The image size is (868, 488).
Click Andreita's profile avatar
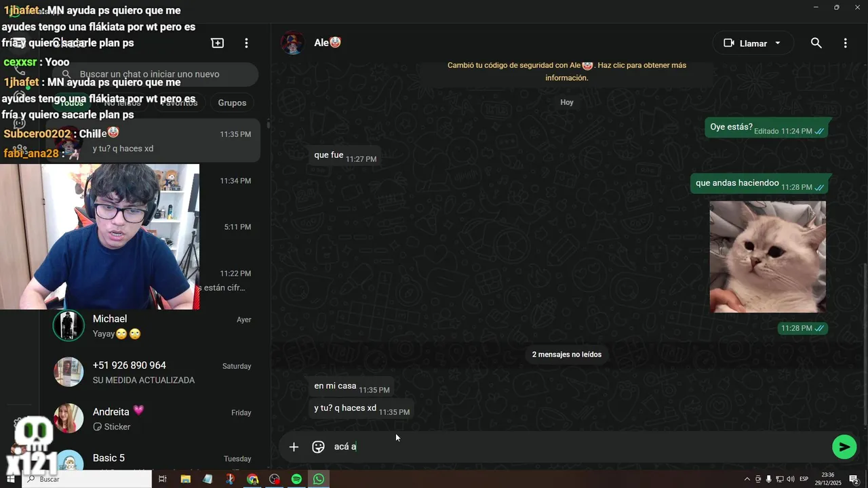pos(68,418)
